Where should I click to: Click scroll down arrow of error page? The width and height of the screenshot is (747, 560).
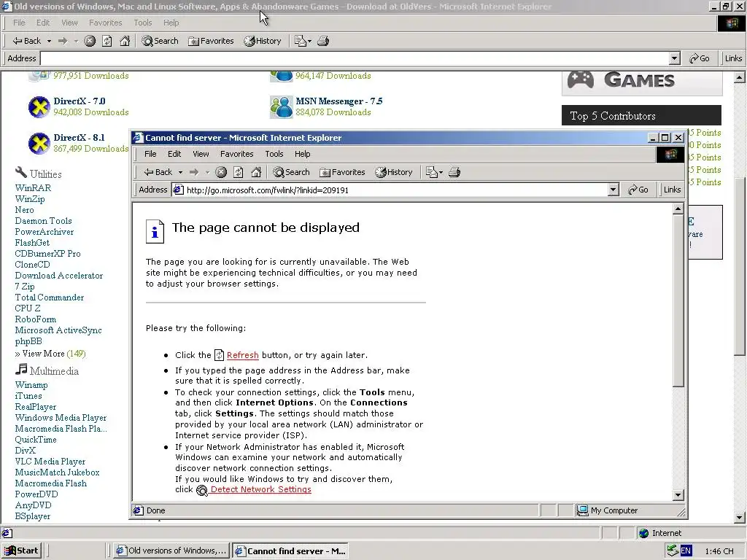coord(678,495)
